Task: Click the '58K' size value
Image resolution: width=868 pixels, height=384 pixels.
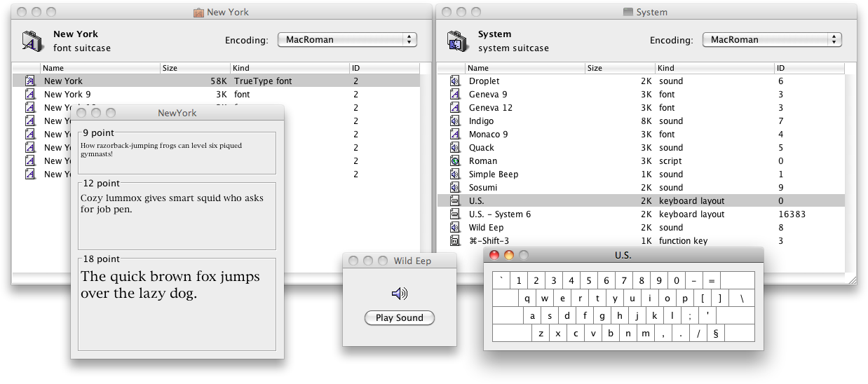Action: pyautogui.click(x=219, y=81)
